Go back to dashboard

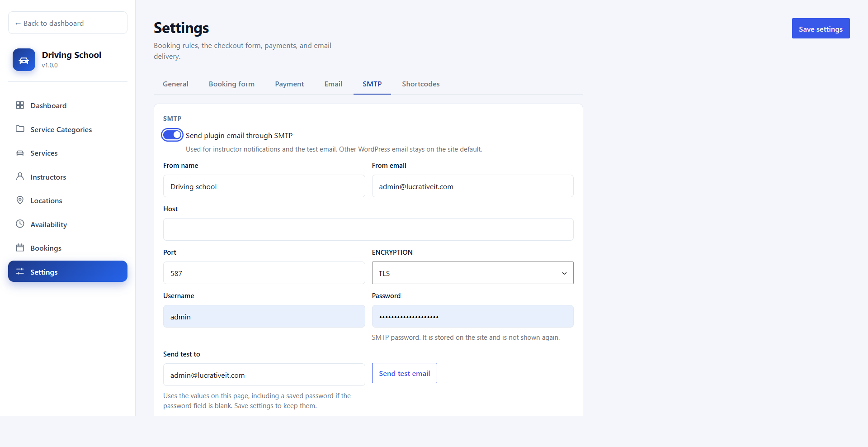pyautogui.click(x=68, y=23)
